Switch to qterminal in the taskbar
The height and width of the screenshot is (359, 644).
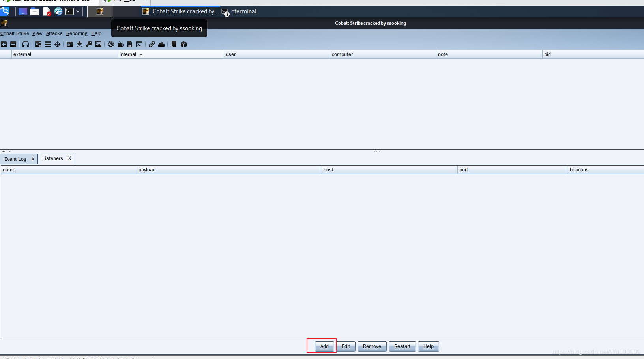coord(239,11)
